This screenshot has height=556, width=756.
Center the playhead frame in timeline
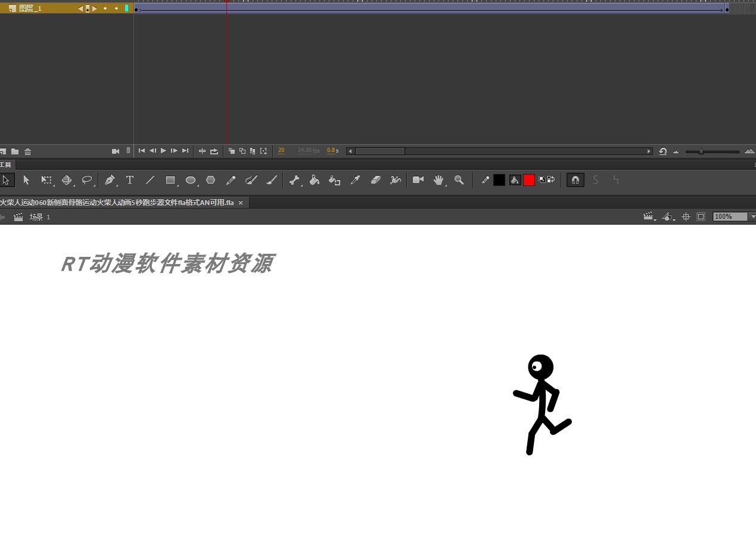(202, 151)
